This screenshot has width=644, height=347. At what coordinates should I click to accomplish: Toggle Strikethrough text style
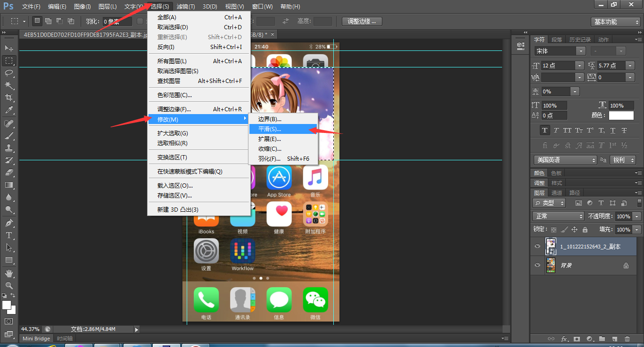624,131
